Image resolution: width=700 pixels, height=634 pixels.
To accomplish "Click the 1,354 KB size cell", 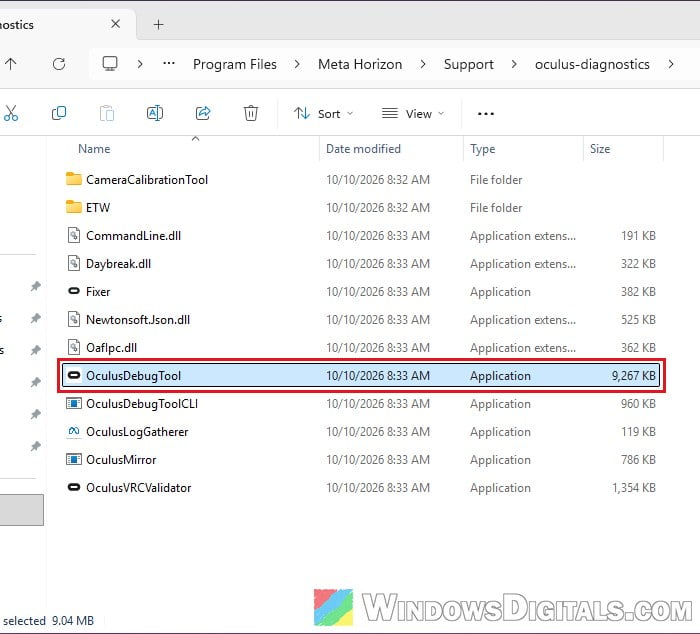I will 633,488.
